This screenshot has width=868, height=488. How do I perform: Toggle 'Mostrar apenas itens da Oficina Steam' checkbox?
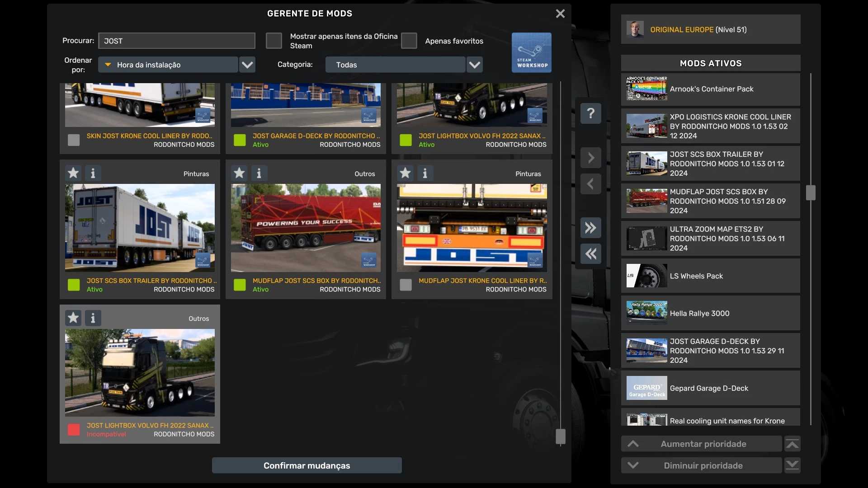[x=274, y=41]
